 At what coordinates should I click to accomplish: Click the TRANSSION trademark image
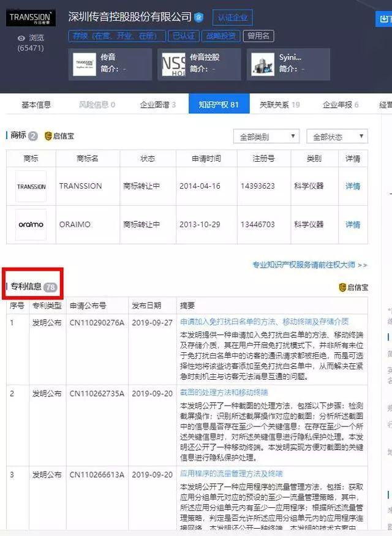31,186
